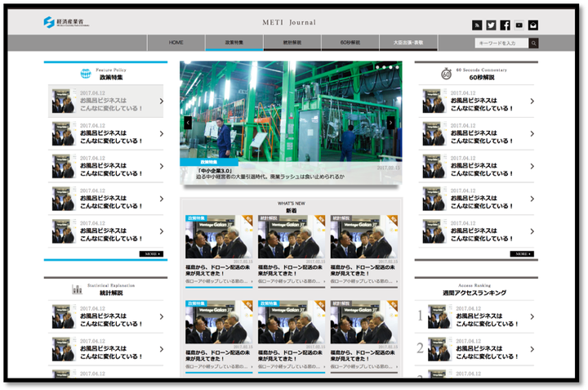Screen dimensions: 588x390
Task: Click the chevron on the rank 1 article
Action: coord(532,316)
